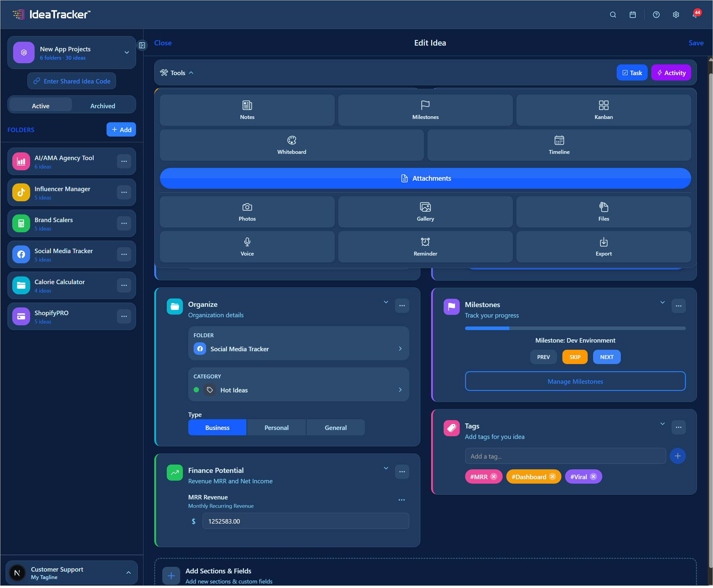
Task: Select the Personal type option
Action: pyautogui.click(x=276, y=428)
